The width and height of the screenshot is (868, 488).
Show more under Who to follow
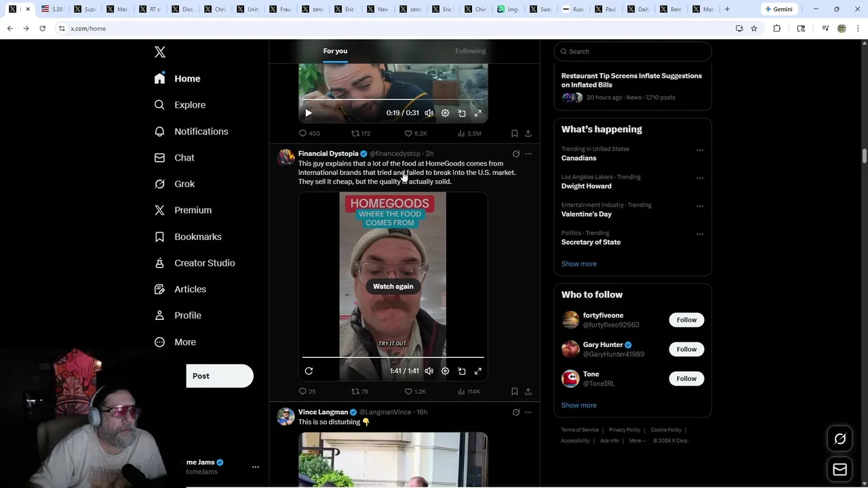click(579, 405)
